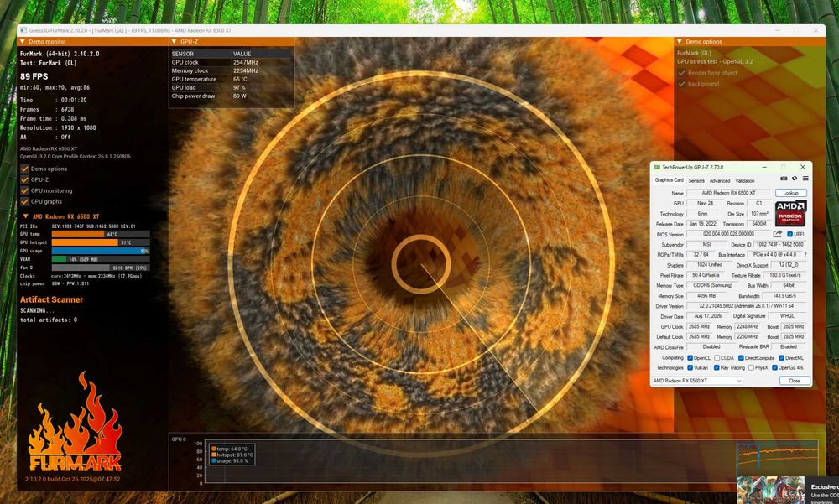Click the Navi 24 GPU field

[x=705, y=203]
